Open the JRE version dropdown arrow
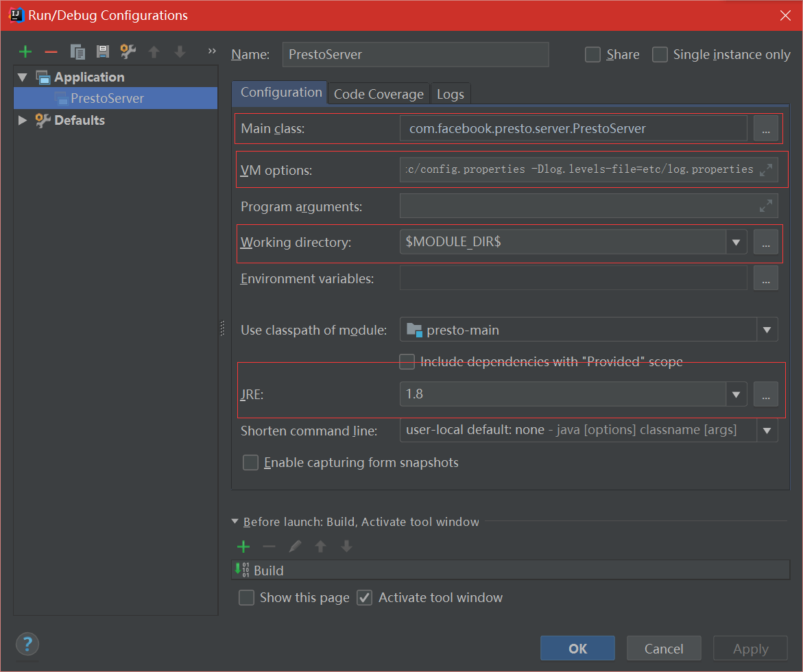Screen dimensions: 803x672 pos(736,394)
